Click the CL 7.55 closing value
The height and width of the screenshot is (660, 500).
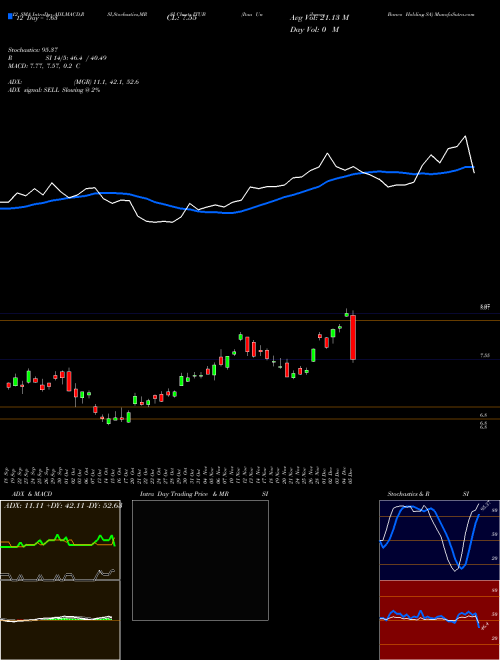(x=182, y=18)
